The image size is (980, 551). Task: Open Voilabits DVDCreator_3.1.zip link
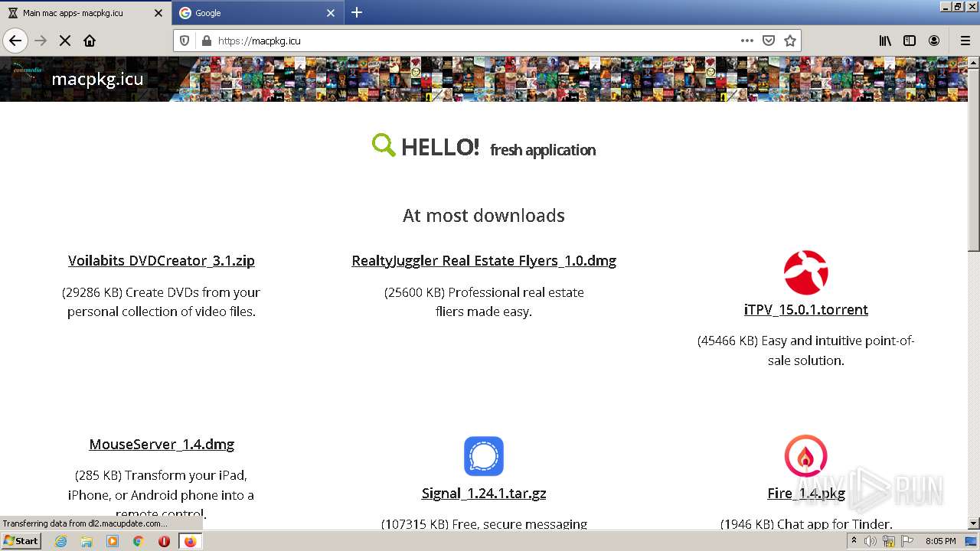coord(161,260)
